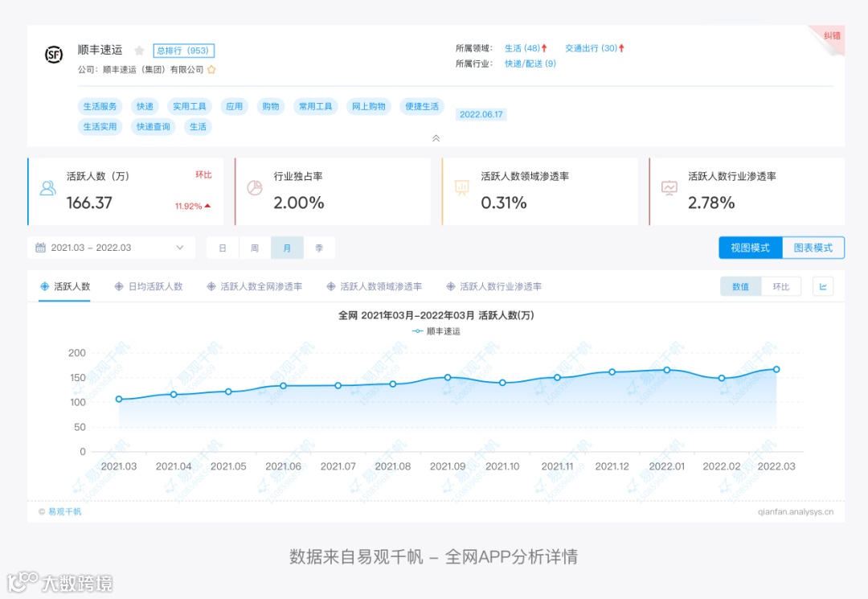
Task: Click the 活跃人数行业渗透率 2.78% metric card
Action: (x=747, y=191)
